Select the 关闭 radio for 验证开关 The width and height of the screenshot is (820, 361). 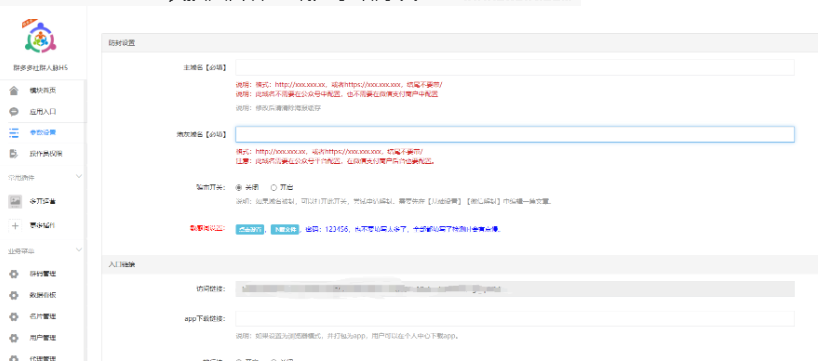[x=239, y=187]
